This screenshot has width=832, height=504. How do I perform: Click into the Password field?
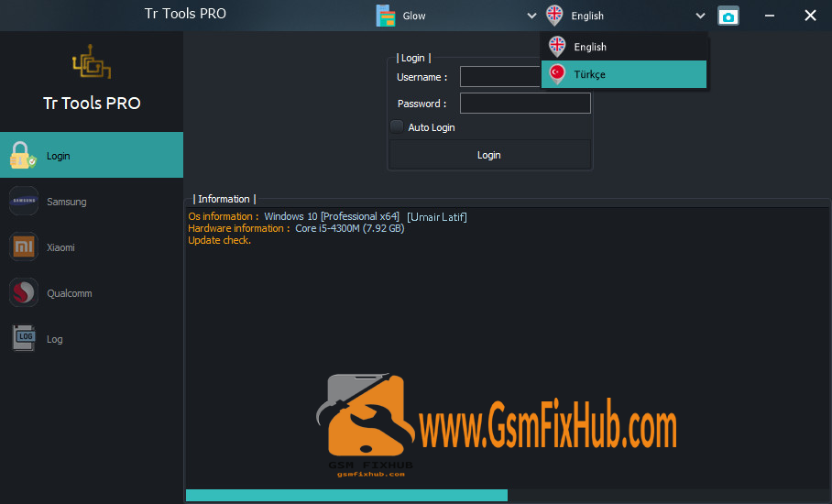click(x=525, y=103)
